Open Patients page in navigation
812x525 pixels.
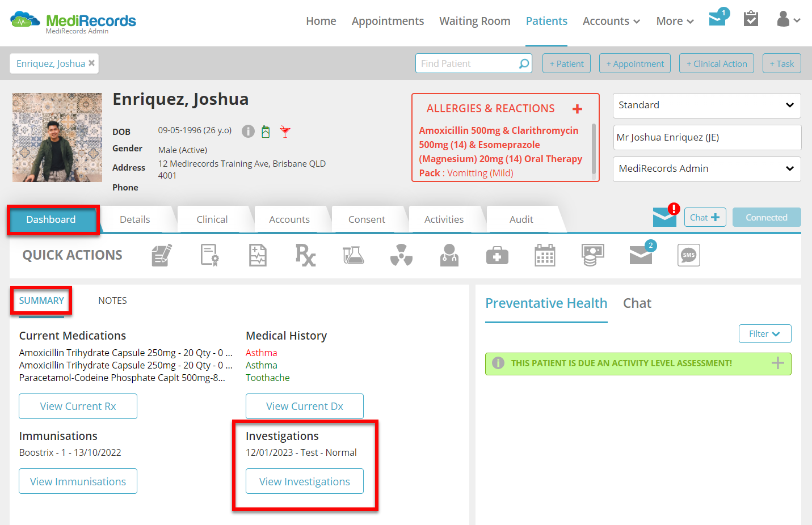tap(546, 21)
